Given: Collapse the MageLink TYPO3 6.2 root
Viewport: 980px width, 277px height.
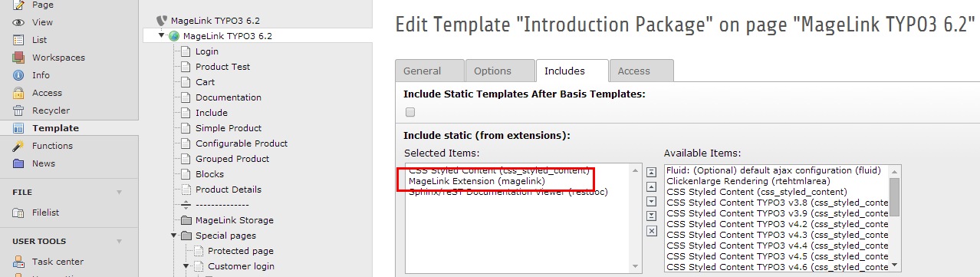Looking at the screenshot, I should coord(161,36).
